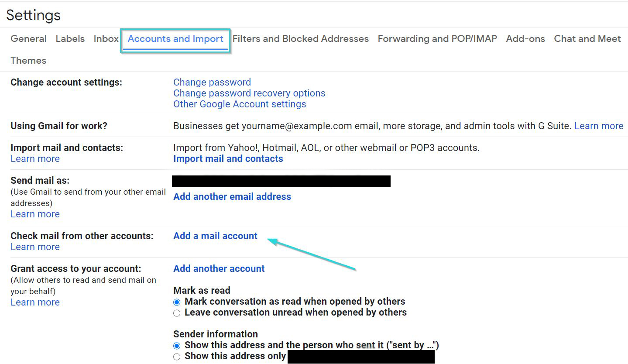Click Learn more about G Suite
This screenshot has width=628, height=364.
(x=598, y=126)
